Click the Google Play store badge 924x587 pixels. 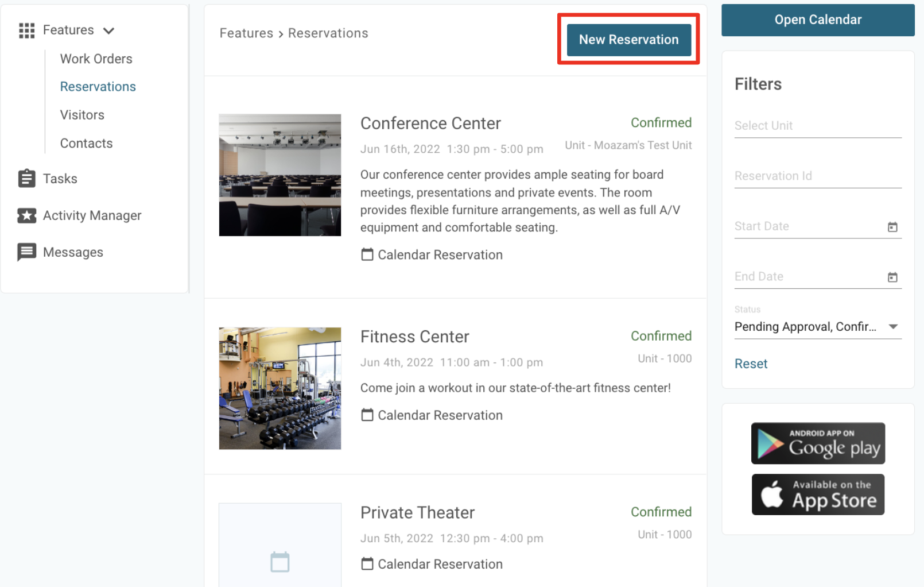pyautogui.click(x=818, y=443)
